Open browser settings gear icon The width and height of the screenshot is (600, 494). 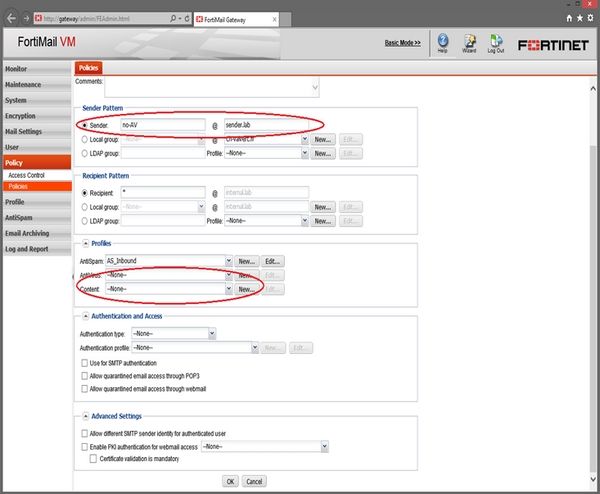[x=590, y=18]
